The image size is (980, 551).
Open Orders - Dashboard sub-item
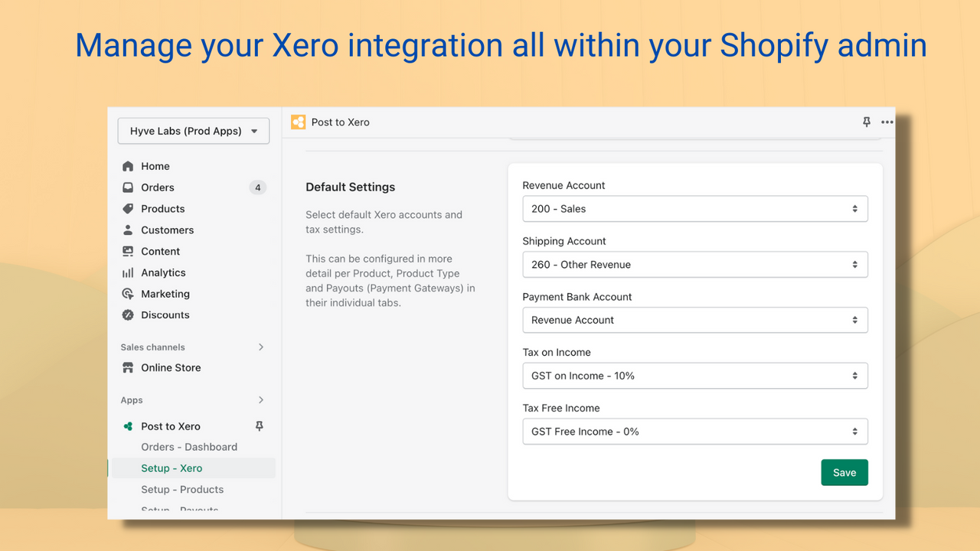189,447
